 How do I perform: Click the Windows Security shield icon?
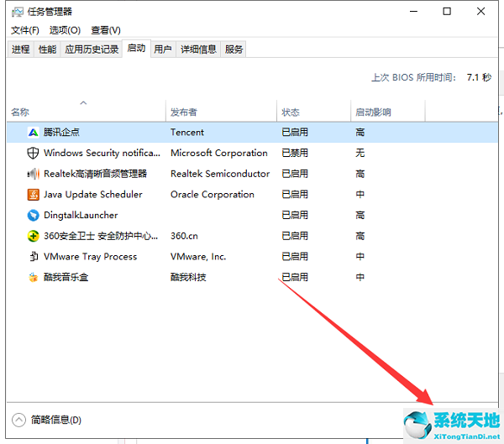(33, 153)
